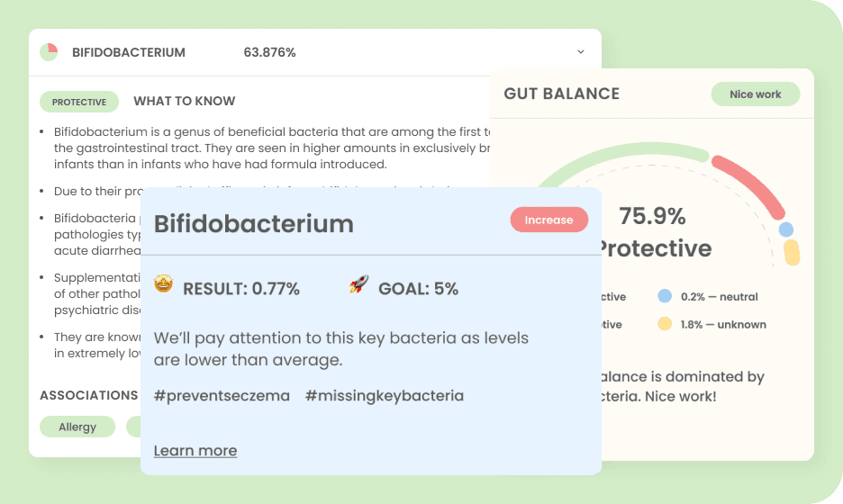Select the Allergy association chip

(x=77, y=427)
